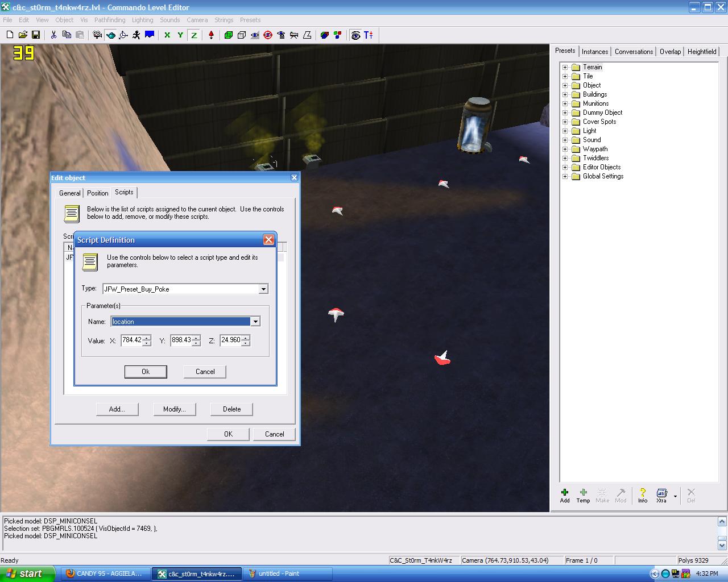The height and width of the screenshot is (582, 728).
Task: Toggle the Z axis restriction
Action: tap(194, 35)
